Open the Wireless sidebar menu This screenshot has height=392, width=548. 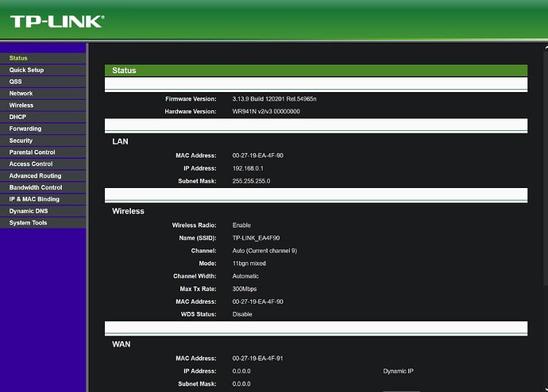tap(43, 105)
